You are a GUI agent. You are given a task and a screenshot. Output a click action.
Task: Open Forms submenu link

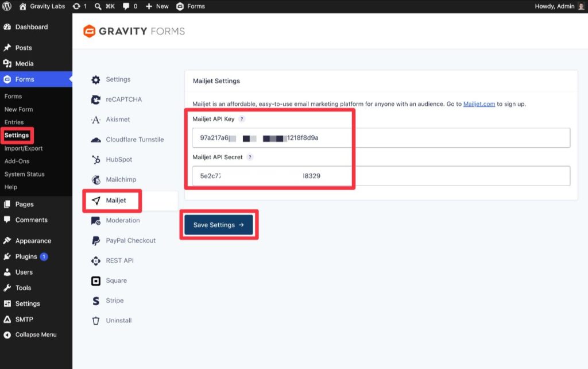tap(13, 96)
